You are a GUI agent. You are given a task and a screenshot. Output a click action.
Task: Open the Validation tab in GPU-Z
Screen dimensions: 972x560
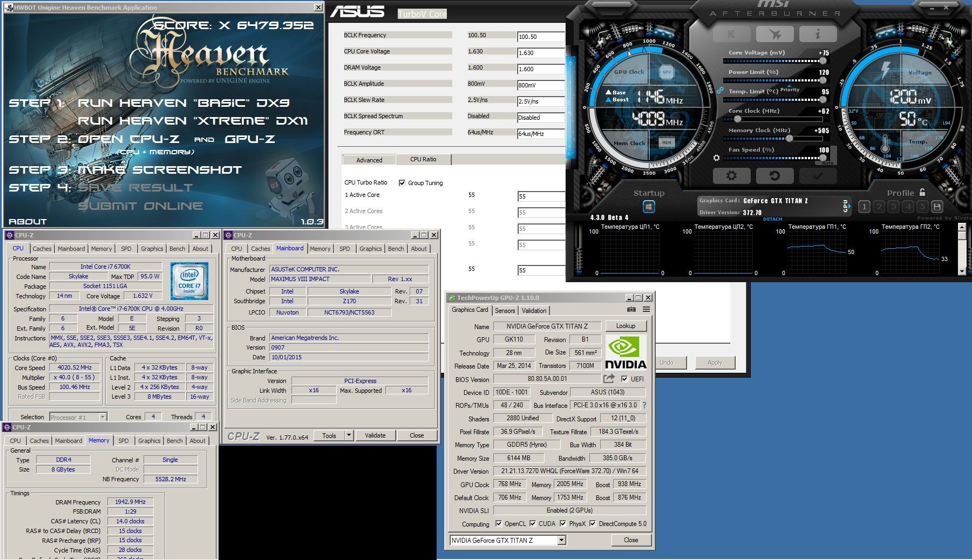click(x=534, y=311)
